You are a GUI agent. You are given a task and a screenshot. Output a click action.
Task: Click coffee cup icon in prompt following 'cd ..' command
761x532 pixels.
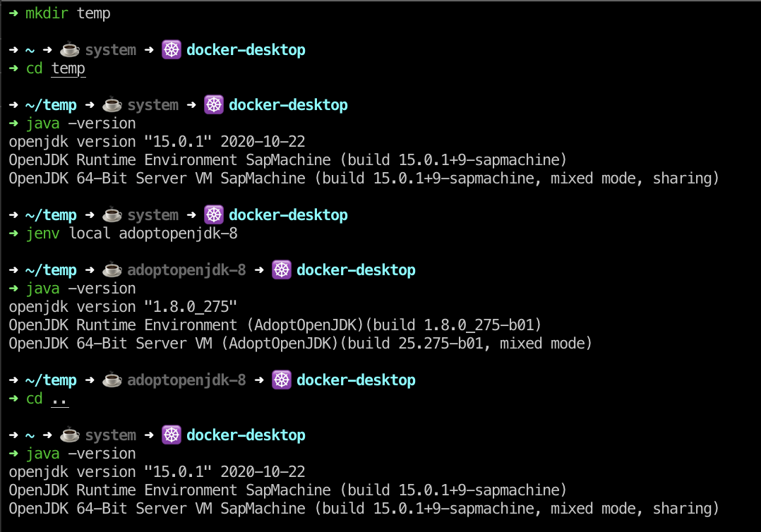click(69, 435)
